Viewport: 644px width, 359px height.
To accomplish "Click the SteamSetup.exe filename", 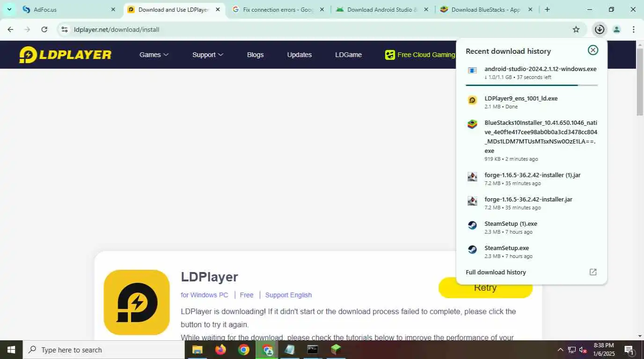I will click(x=506, y=248).
